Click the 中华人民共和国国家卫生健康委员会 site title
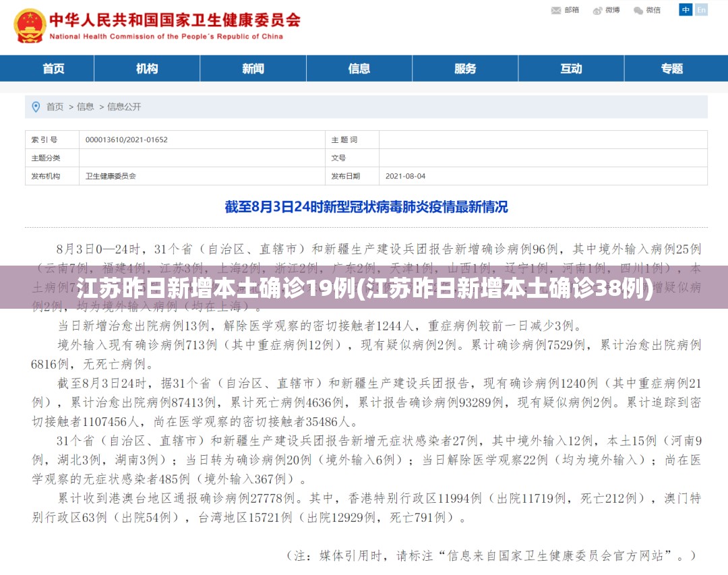 coord(175,20)
